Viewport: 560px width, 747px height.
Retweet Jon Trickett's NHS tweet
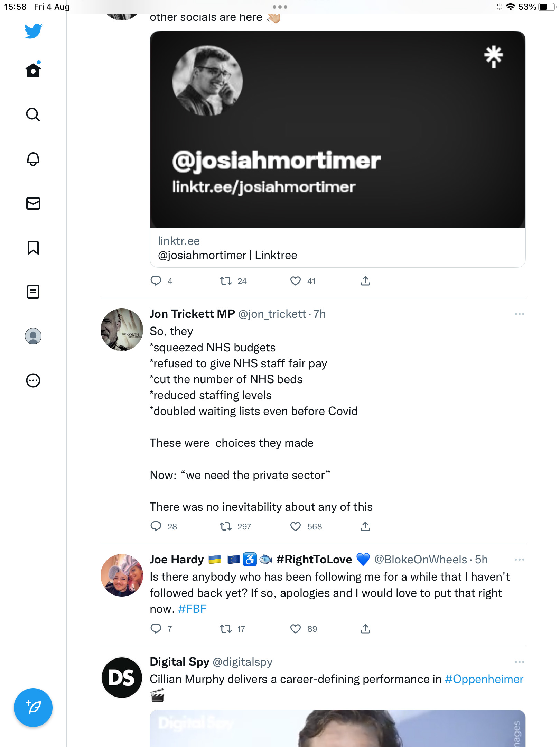pos(226,526)
